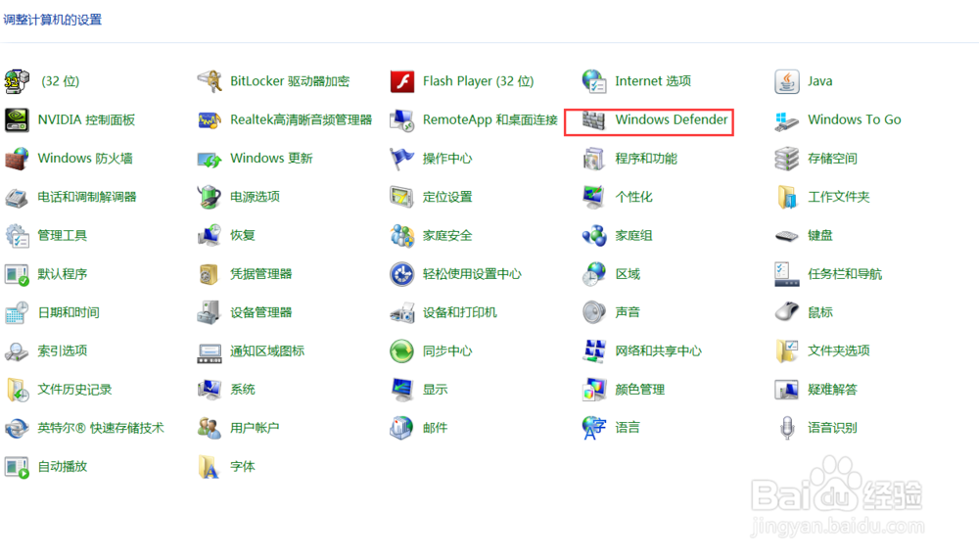Click the 声音 speaker icon
979x560 pixels.
coord(594,312)
